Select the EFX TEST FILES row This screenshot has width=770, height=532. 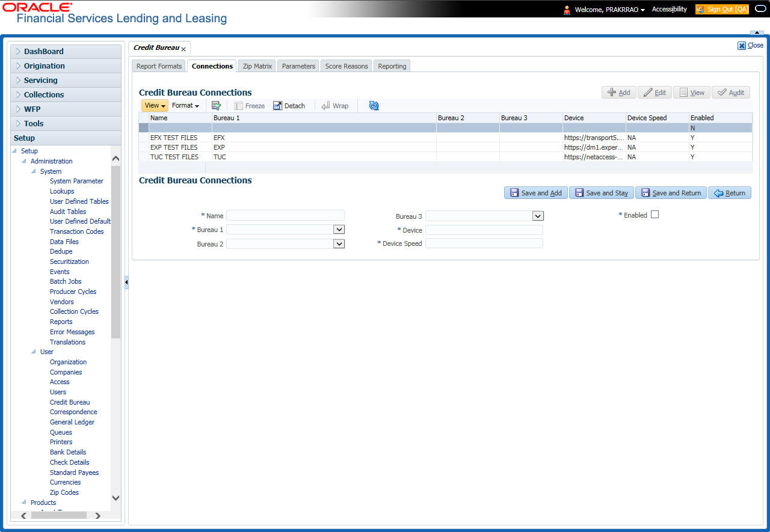point(445,138)
